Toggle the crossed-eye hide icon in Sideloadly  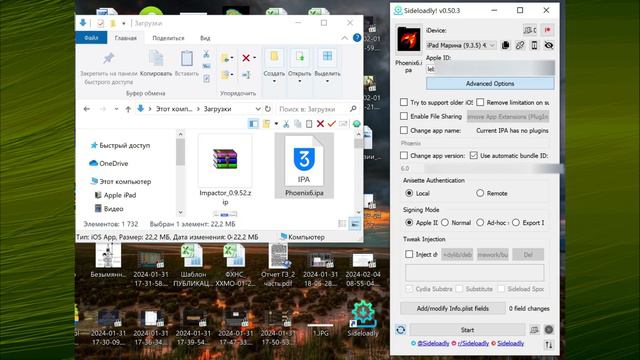(549, 45)
